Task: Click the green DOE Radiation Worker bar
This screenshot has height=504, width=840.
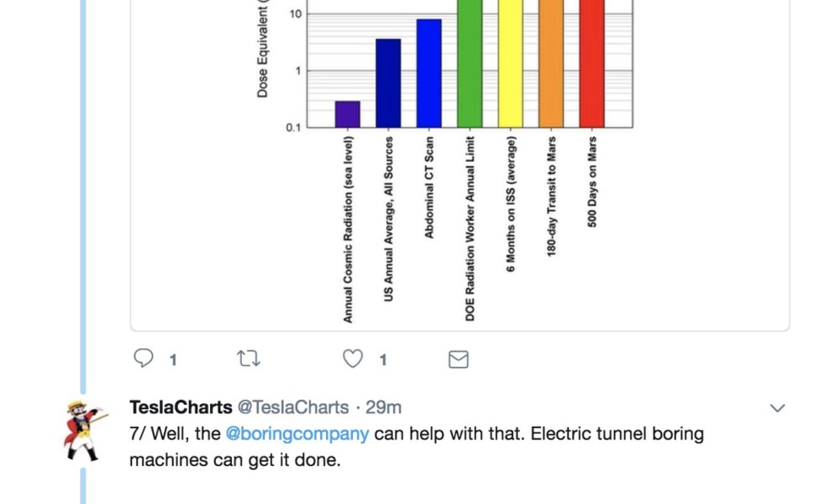Action: [470, 64]
